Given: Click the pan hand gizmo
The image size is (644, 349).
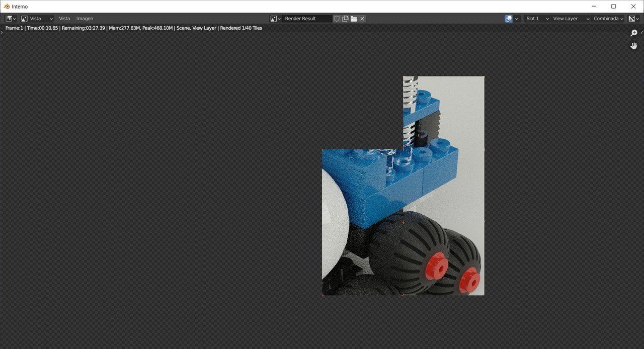Looking at the screenshot, I should pos(634,46).
